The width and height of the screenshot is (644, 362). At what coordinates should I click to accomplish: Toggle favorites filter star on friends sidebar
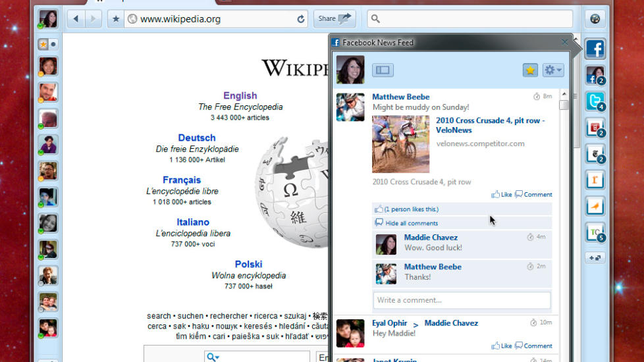coord(43,45)
